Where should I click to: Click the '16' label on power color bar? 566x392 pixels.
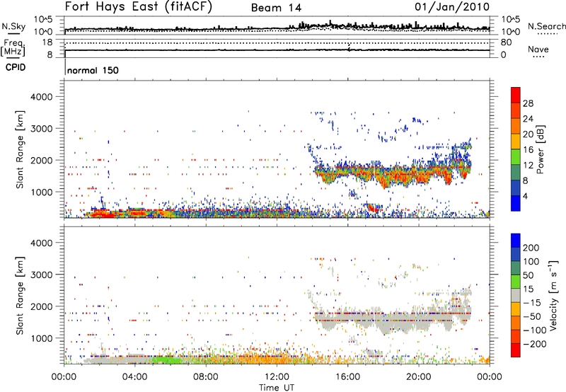pyautogui.click(x=528, y=150)
